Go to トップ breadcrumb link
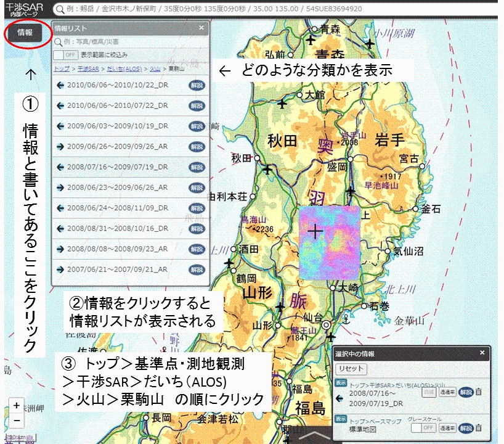 [62, 69]
